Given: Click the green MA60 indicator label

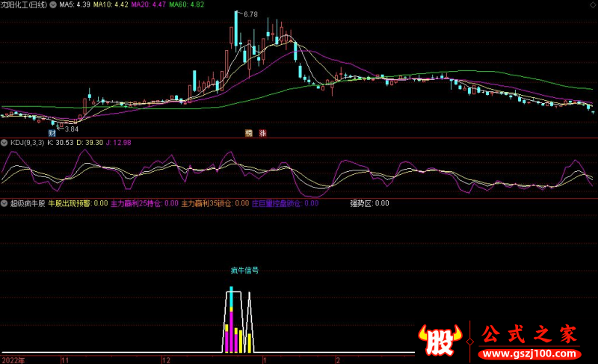Looking at the screenshot, I should pyautogui.click(x=185, y=4).
